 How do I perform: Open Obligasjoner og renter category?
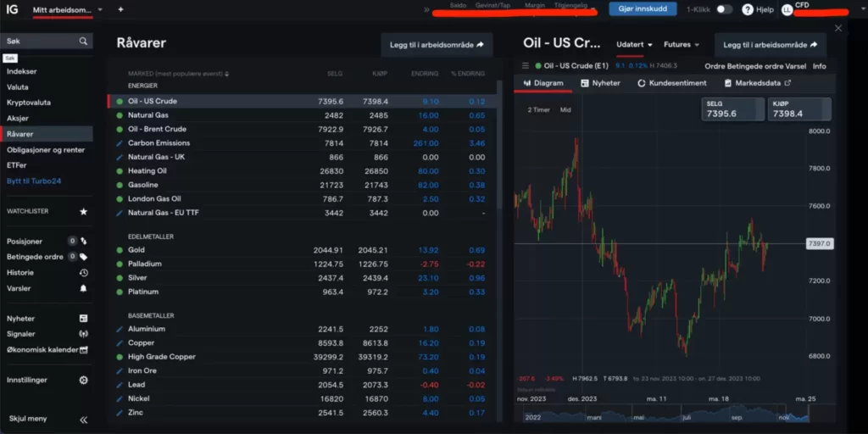pyautogui.click(x=46, y=149)
